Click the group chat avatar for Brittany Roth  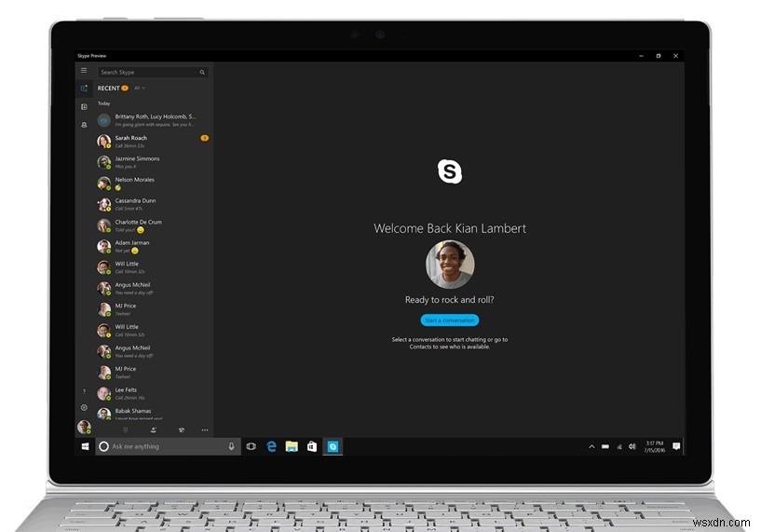click(104, 120)
